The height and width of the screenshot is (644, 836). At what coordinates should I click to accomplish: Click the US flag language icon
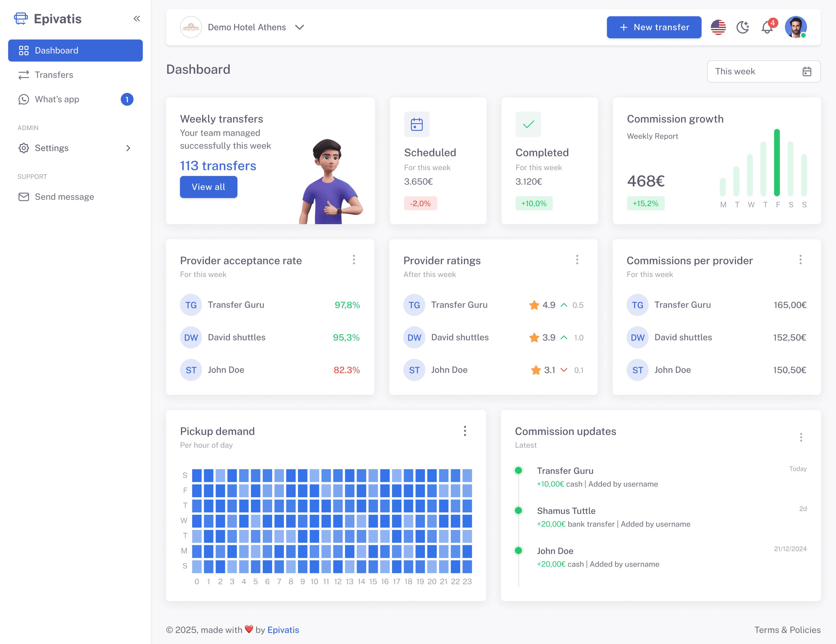pyautogui.click(x=718, y=27)
